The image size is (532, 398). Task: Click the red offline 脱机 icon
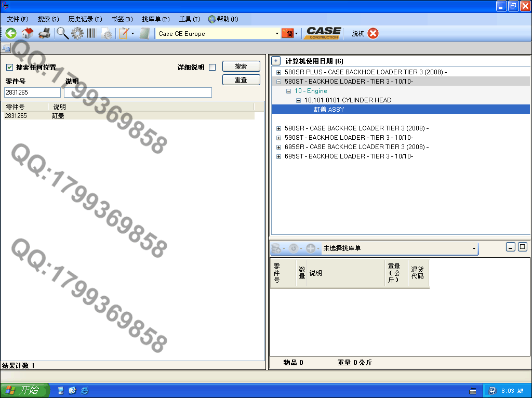tap(373, 34)
